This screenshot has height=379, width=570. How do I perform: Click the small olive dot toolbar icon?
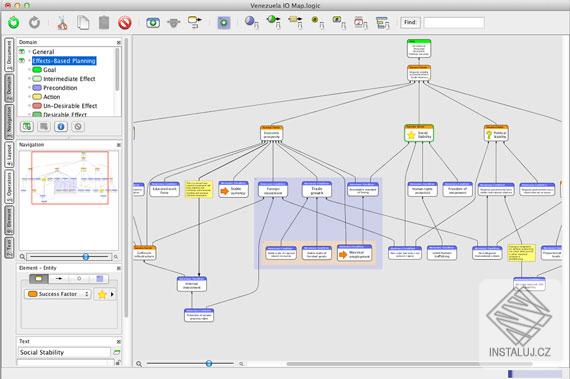tap(317, 22)
